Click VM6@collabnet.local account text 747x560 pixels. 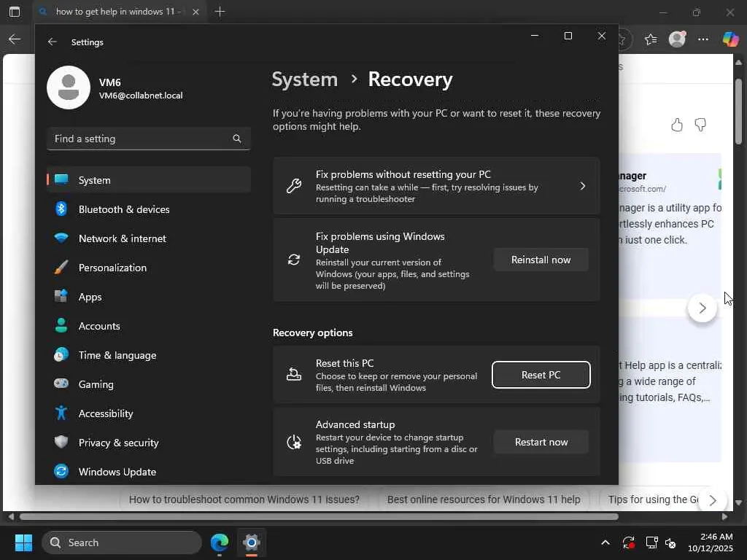141,96
